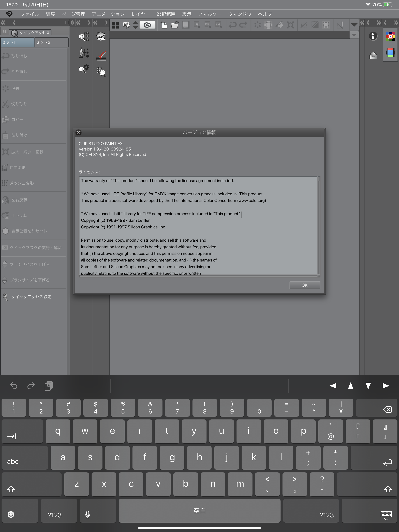
Task: Toggle the left shift key
Action: [32, 484]
